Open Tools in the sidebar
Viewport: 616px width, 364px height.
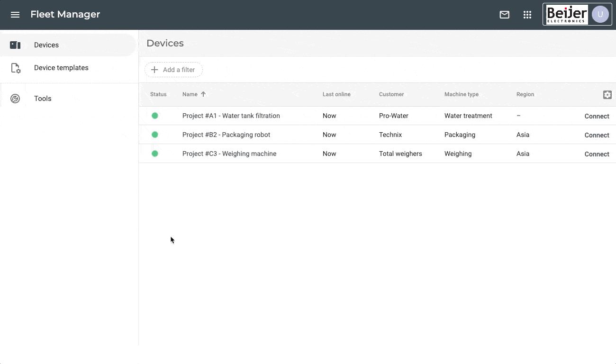[x=68, y=99]
